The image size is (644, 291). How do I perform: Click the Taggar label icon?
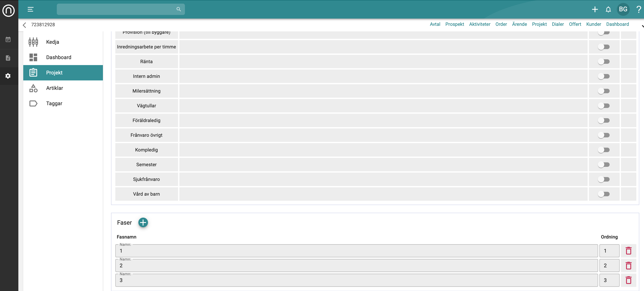pyautogui.click(x=33, y=103)
